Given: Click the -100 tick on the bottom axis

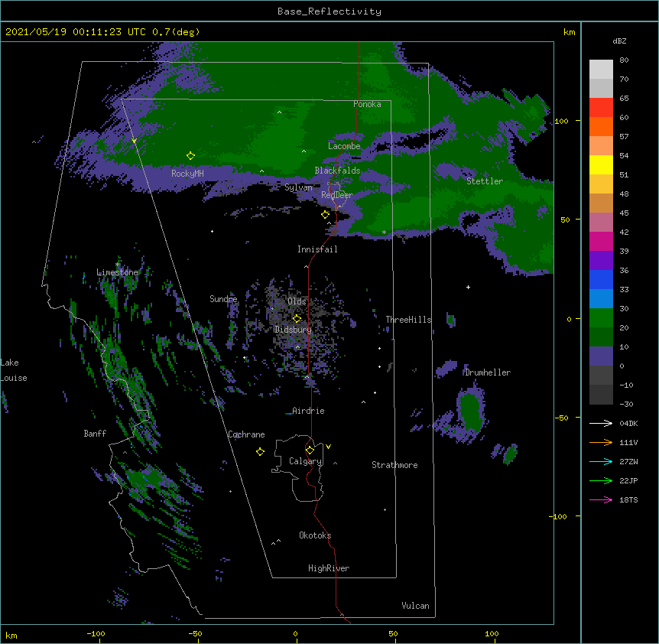Looking at the screenshot, I should 96,633.
